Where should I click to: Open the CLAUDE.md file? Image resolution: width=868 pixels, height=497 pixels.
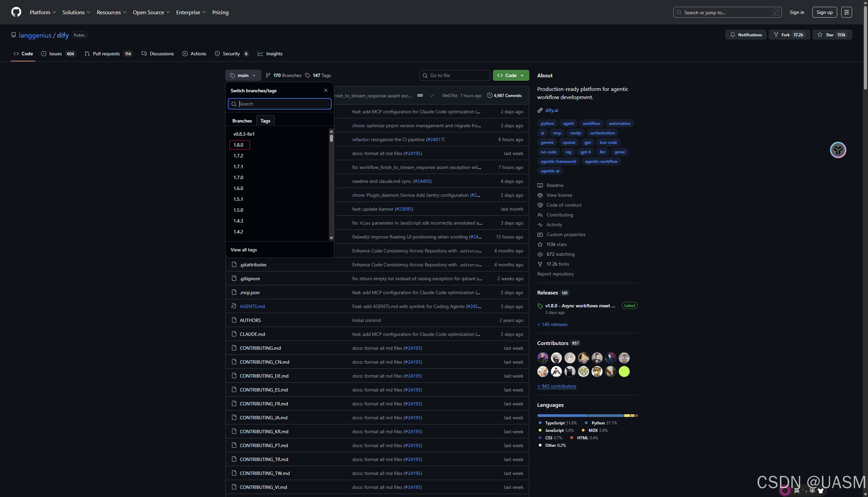(252, 334)
